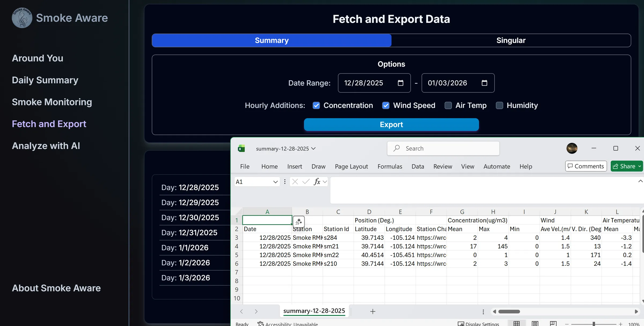The image size is (644, 326).
Task: Add a new sheet with the plus icon
Action: (x=373, y=311)
